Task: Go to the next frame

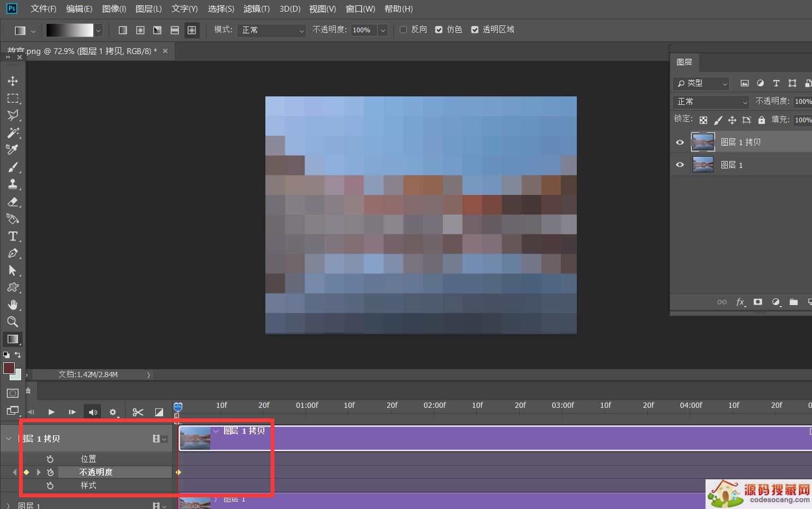Action: (x=72, y=412)
